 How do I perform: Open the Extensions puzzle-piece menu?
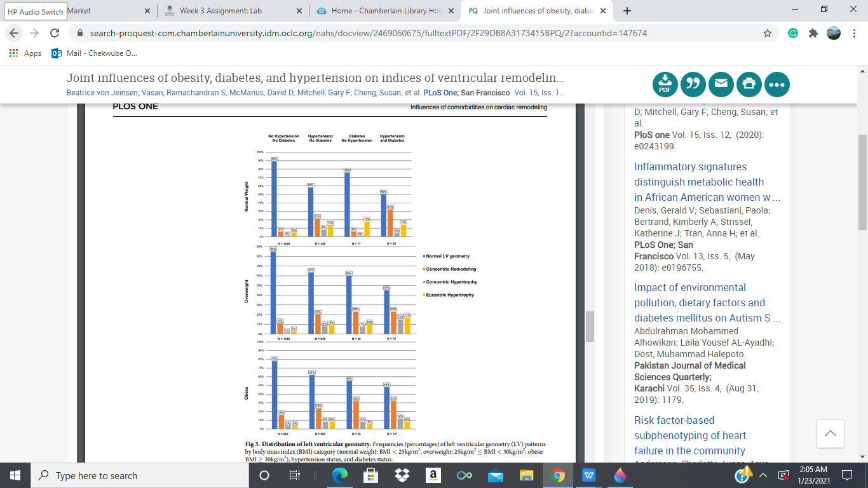coord(813,33)
